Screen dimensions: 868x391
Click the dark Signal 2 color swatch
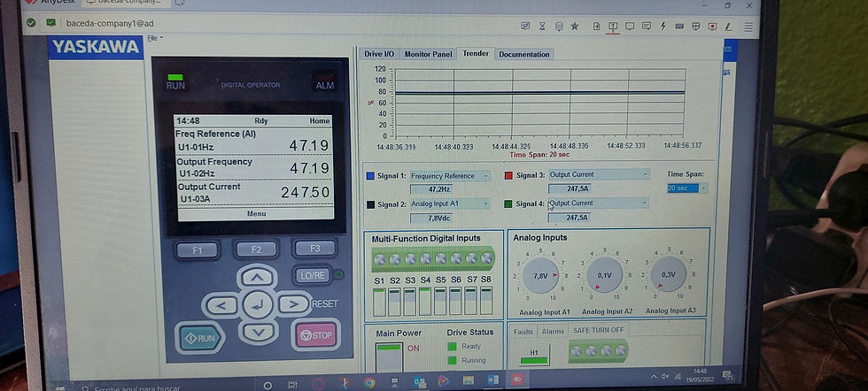tap(370, 204)
